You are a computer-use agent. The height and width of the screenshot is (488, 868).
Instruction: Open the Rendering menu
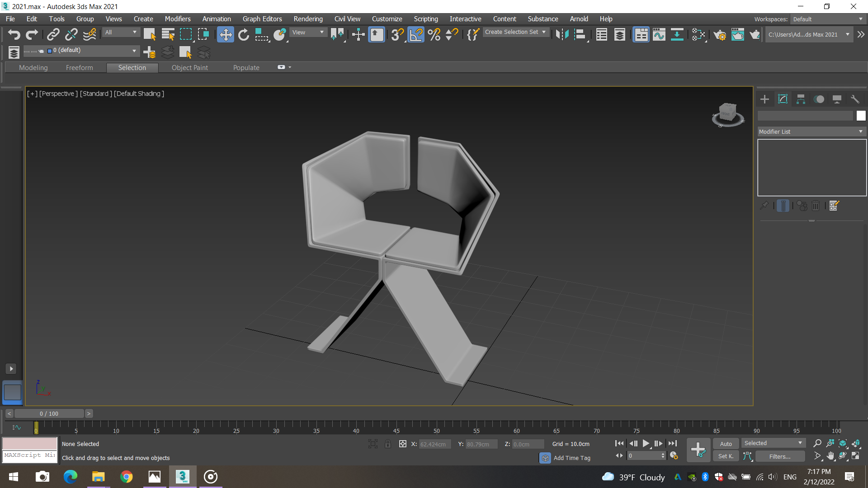click(x=308, y=19)
